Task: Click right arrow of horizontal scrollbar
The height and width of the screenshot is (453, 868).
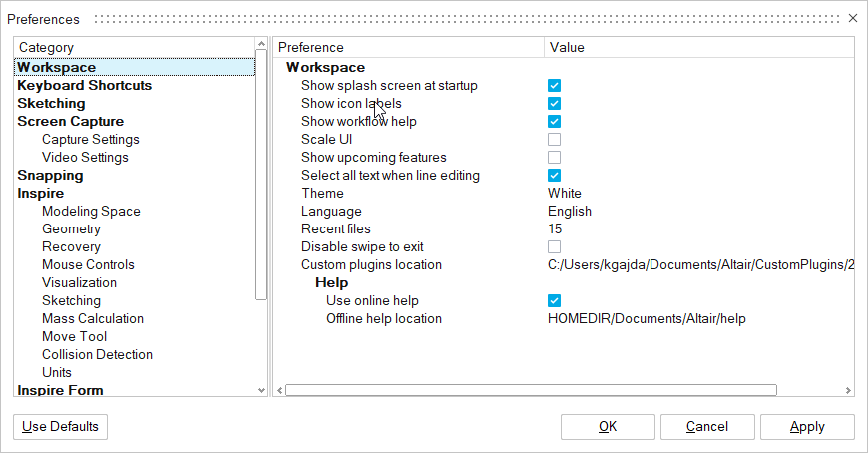Action: 848,391
